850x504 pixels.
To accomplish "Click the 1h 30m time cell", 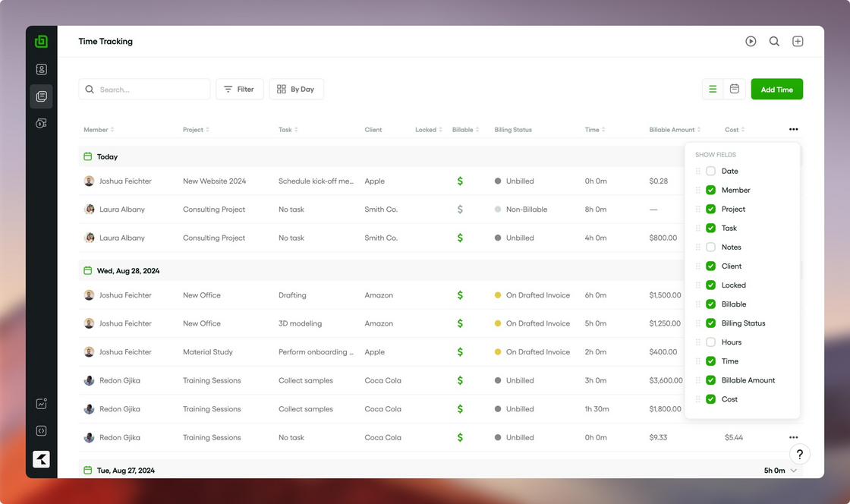I will 597,408.
